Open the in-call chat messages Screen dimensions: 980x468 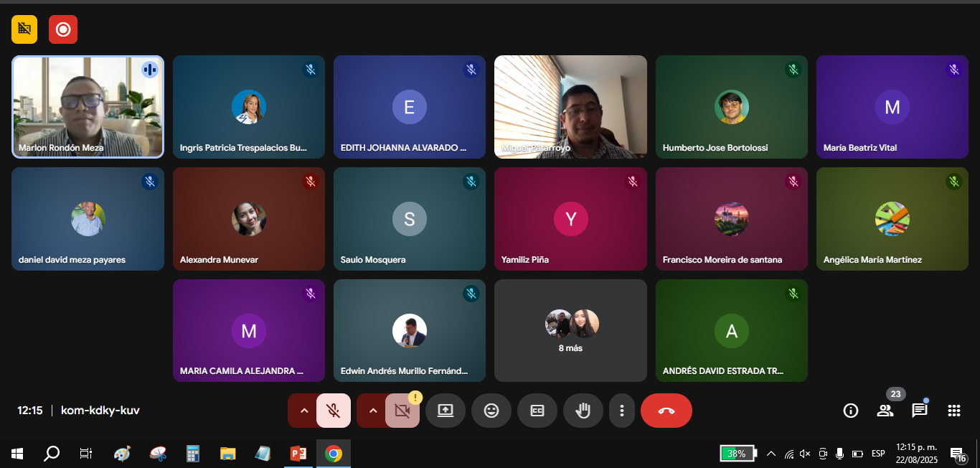click(920, 411)
